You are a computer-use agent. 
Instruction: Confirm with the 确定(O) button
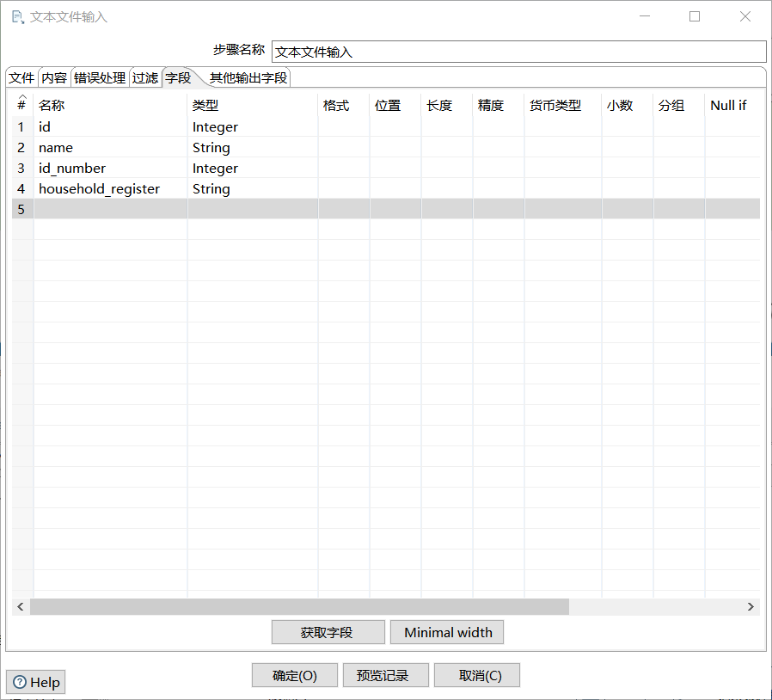tap(294, 675)
